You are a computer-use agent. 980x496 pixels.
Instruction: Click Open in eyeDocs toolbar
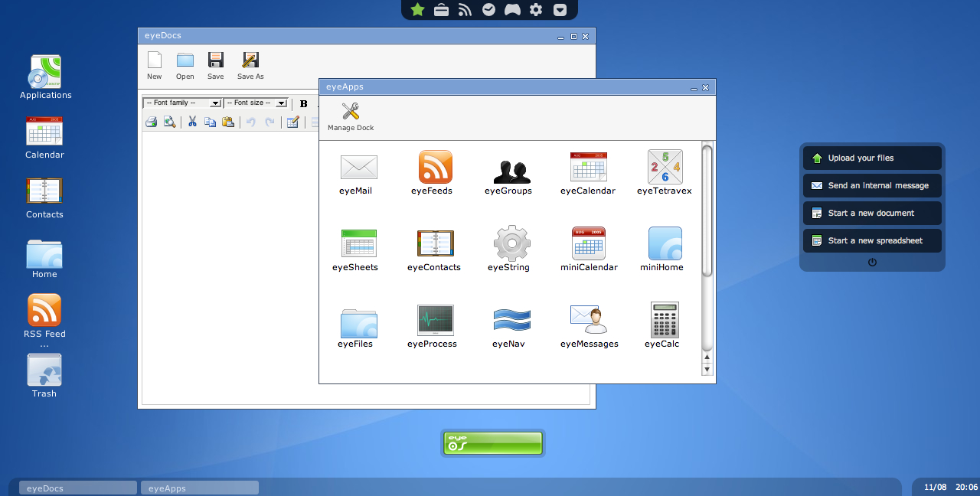point(185,66)
